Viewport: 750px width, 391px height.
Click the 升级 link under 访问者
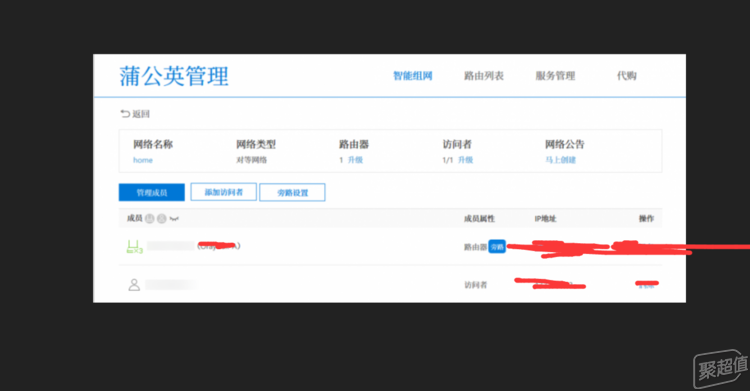click(465, 160)
